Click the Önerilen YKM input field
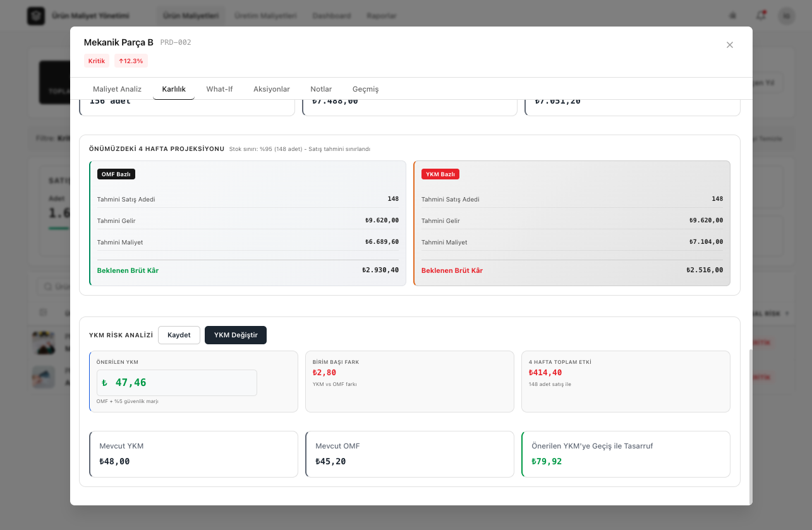 177,383
